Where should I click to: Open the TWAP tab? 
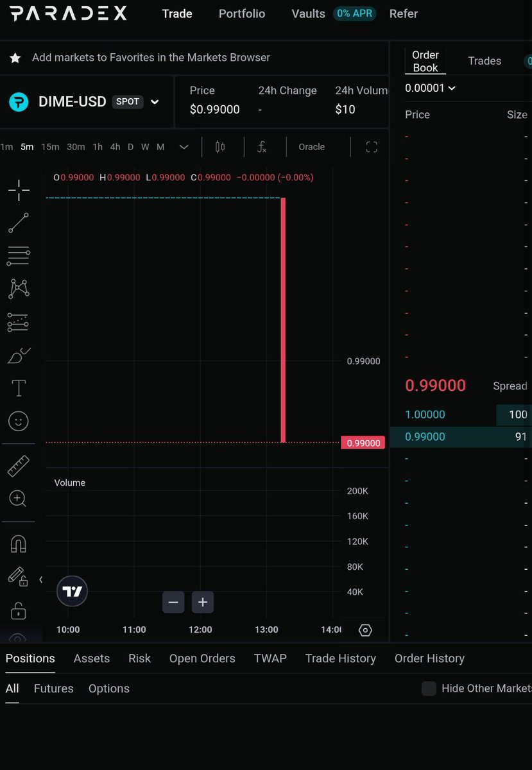pos(270,658)
